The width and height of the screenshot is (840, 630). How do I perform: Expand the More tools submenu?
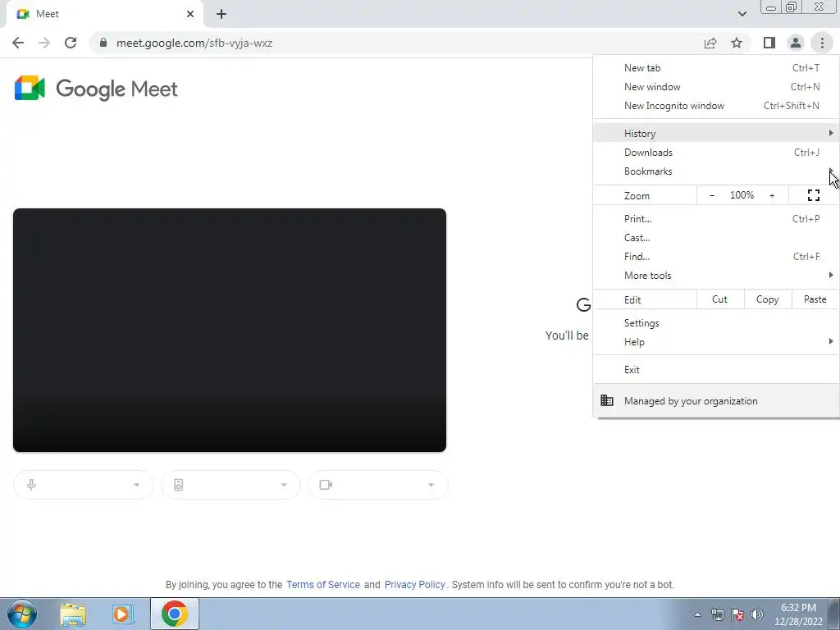tap(715, 275)
